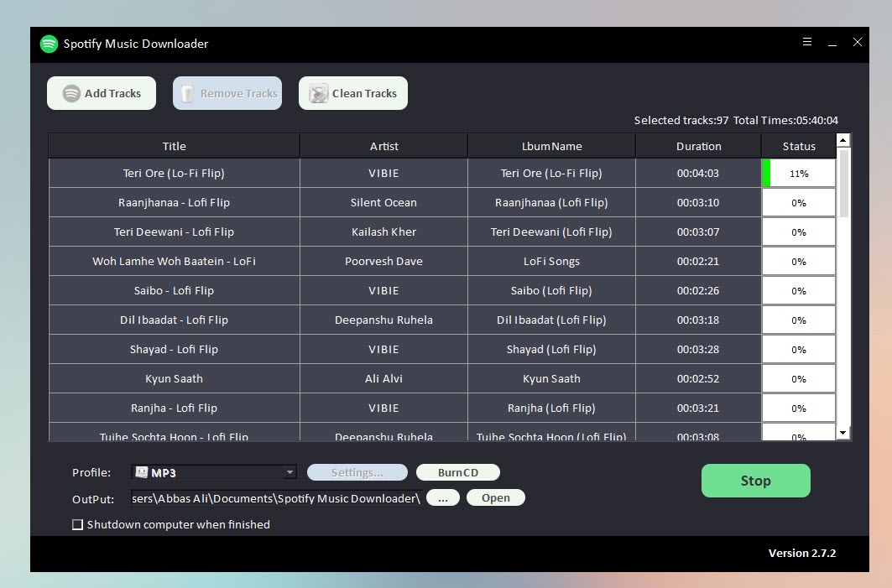Click album "Raanjhanaa (Lofi Flip)" cell
The image size is (892, 588).
(552, 202)
